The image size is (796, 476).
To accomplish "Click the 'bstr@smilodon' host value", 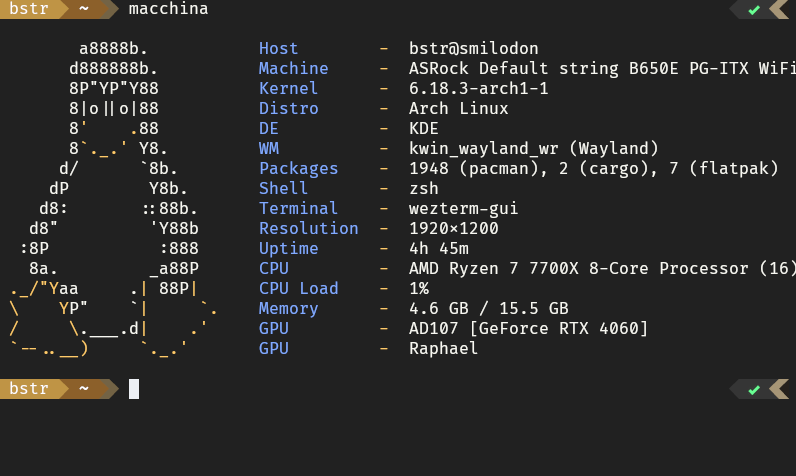I will (x=473, y=48).
